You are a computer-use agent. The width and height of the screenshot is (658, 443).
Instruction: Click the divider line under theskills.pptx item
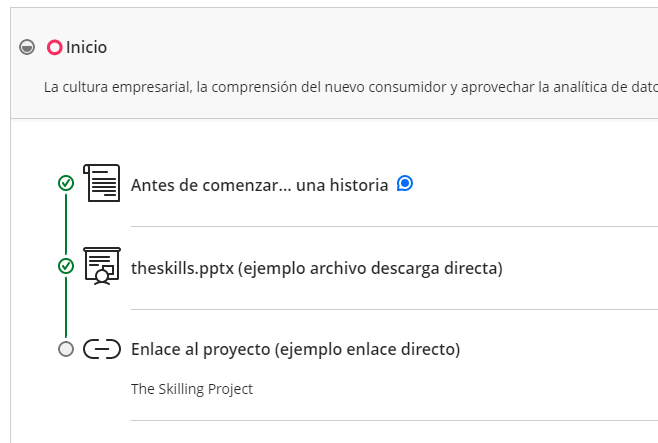pos(394,310)
